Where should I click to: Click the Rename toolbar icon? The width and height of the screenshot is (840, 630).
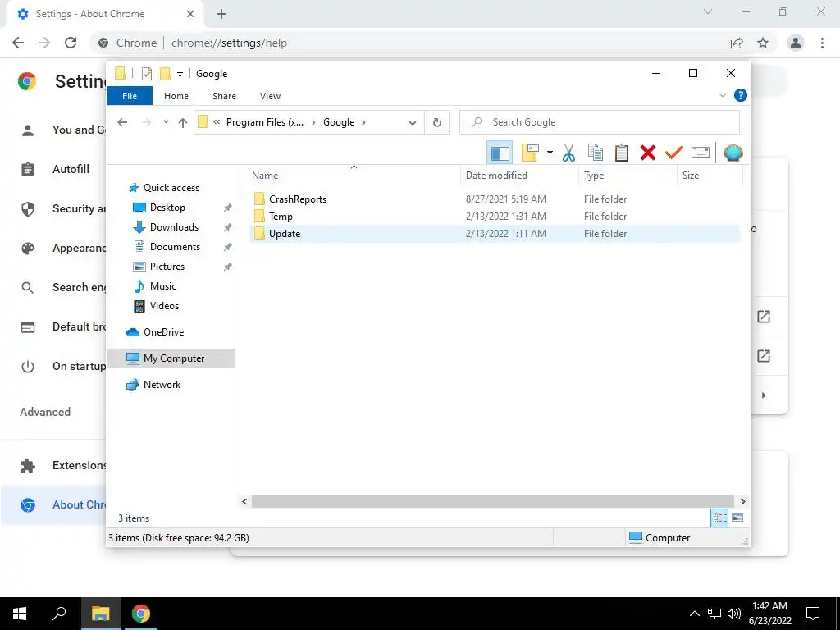coord(701,153)
